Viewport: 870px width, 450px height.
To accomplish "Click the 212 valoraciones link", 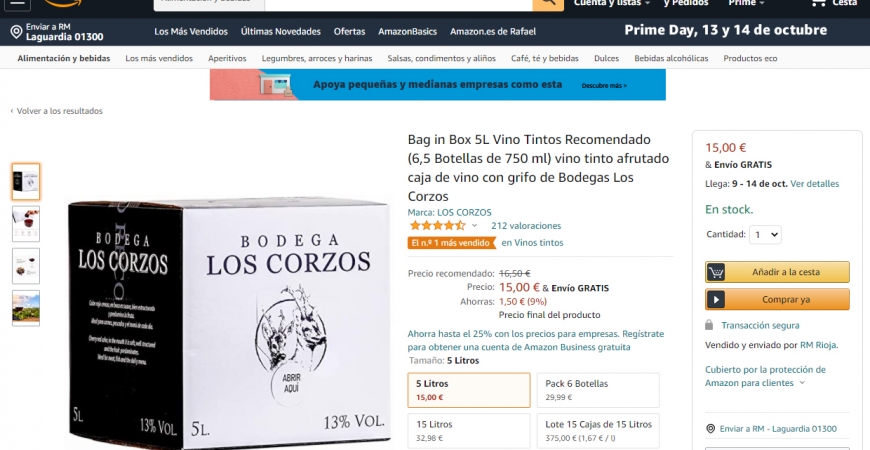I will tap(526, 226).
